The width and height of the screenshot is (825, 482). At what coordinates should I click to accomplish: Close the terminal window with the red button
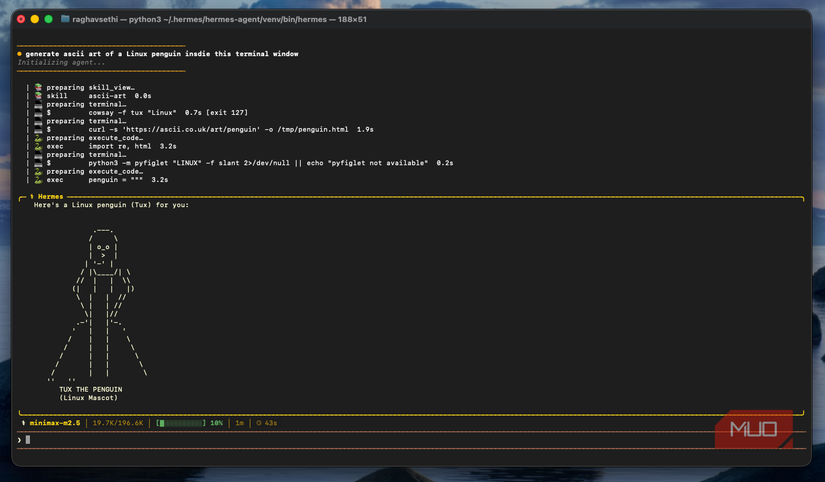(x=21, y=19)
